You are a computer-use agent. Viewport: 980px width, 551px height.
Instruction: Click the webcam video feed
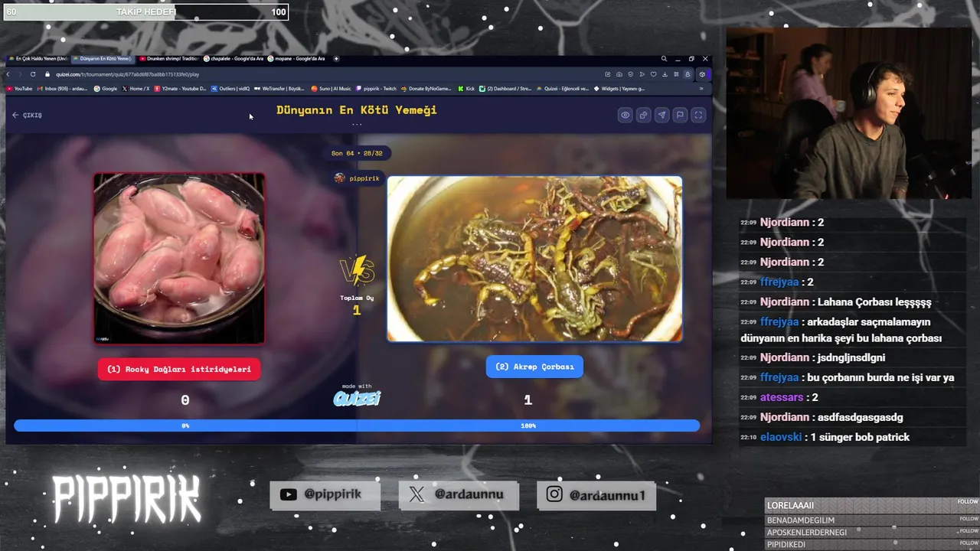pyautogui.click(x=848, y=113)
